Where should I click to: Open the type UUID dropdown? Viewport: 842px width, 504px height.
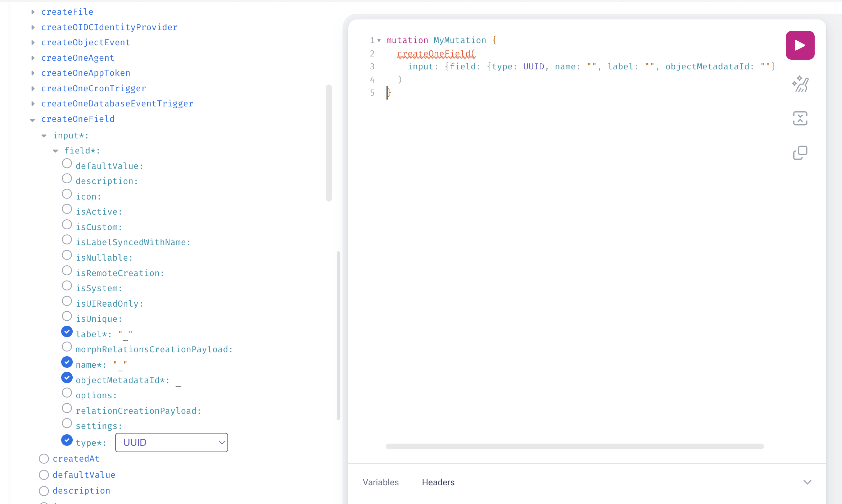coord(171,443)
